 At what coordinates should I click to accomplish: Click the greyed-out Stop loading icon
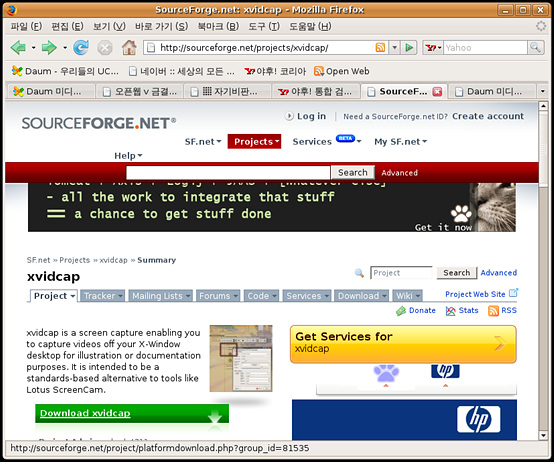pos(105,48)
